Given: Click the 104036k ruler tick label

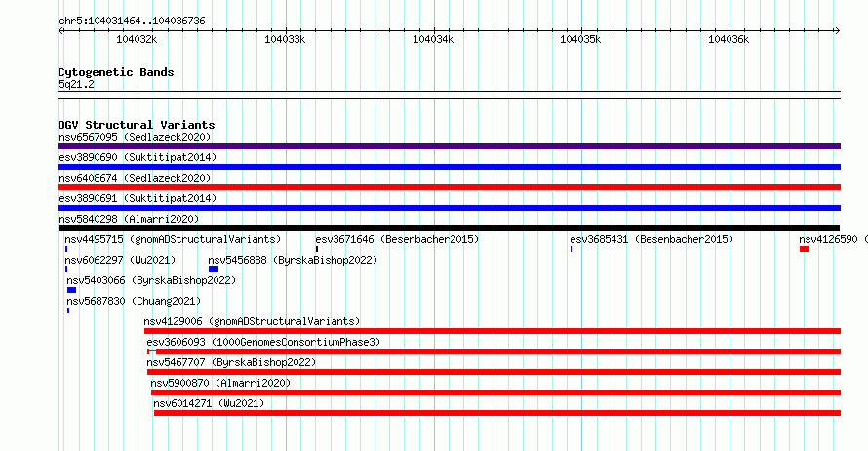Looking at the screenshot, I should click(x=729, y=39).
